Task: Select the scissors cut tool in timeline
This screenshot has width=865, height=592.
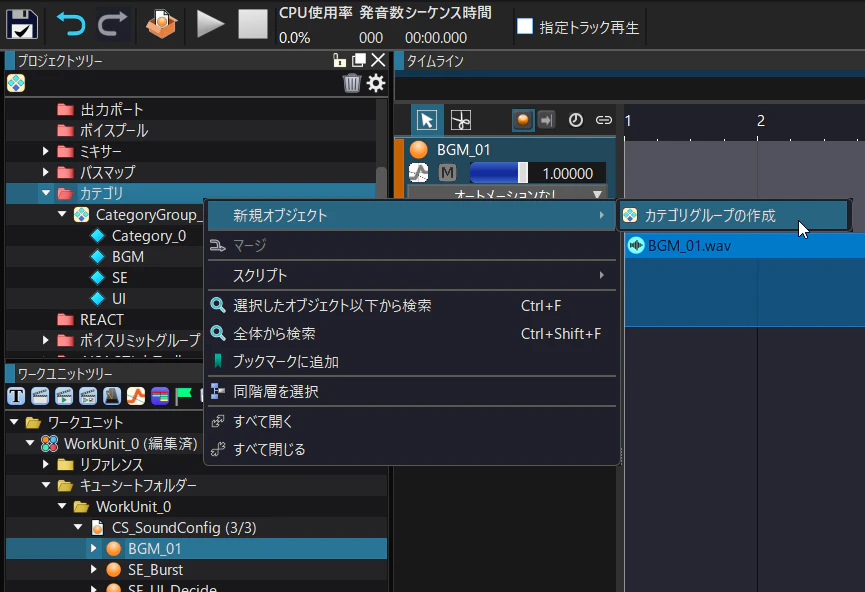Action: [461, 120]
